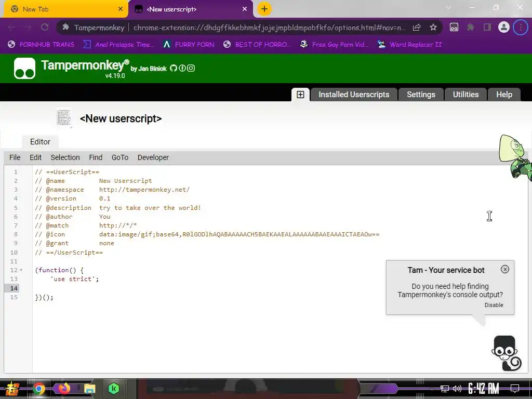Open the Instagram icon link in header
Screen dimensions: 532x399
click(191, 68)
